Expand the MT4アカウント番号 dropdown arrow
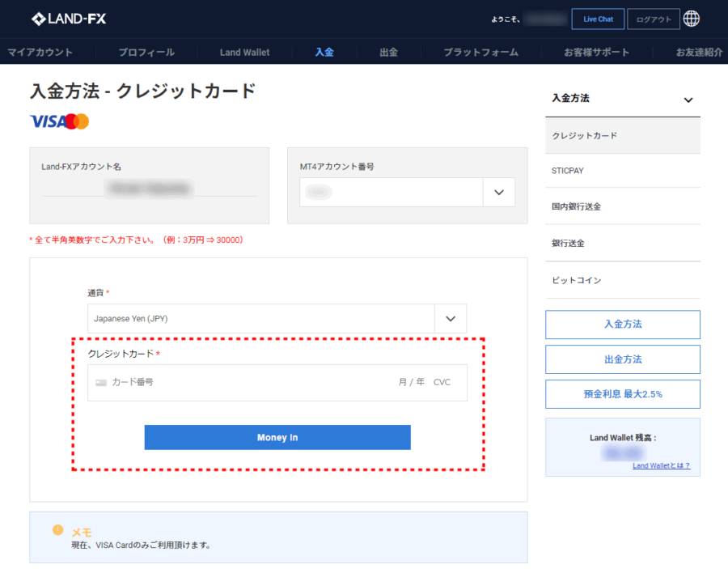Image resolution: width=728 pixels, height=569 pixels. 499,193
